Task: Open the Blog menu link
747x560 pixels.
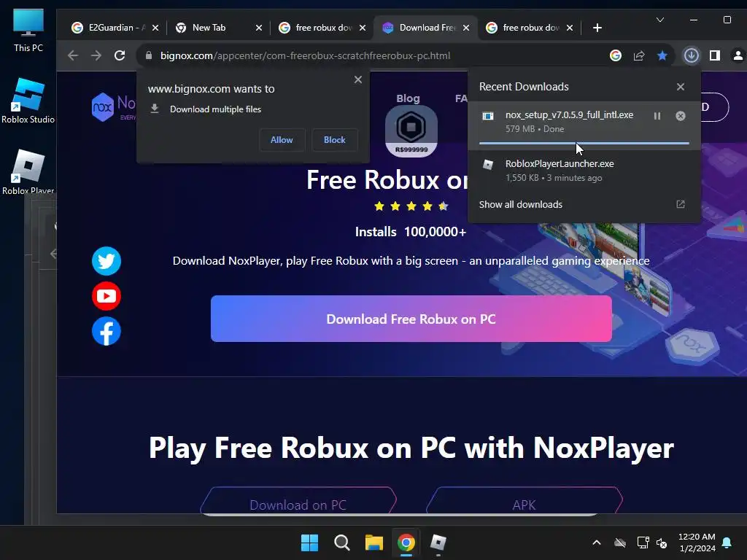Action: [x=408, y=98]
